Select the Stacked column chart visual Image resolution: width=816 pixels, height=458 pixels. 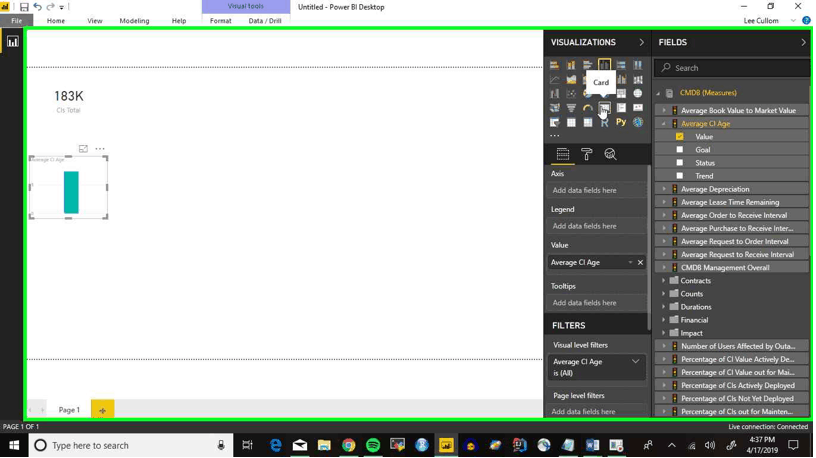point(571,65)
